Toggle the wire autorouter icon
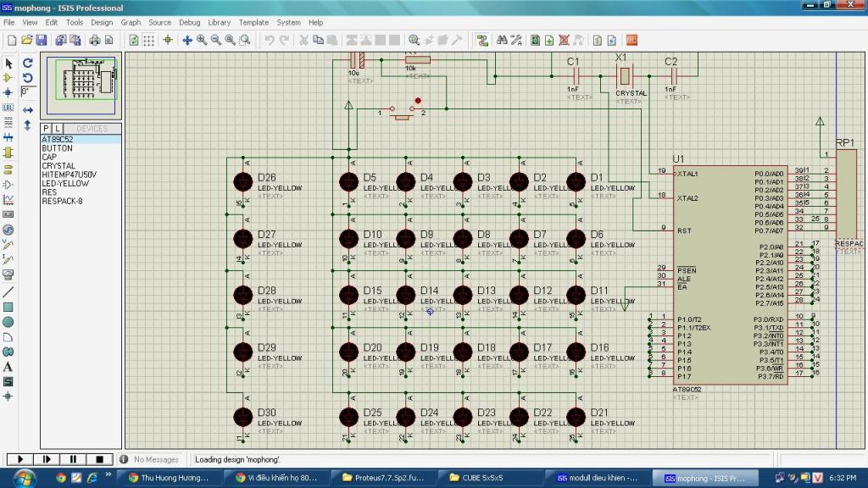This screenshot has height=488, width=868. (482, 41)
